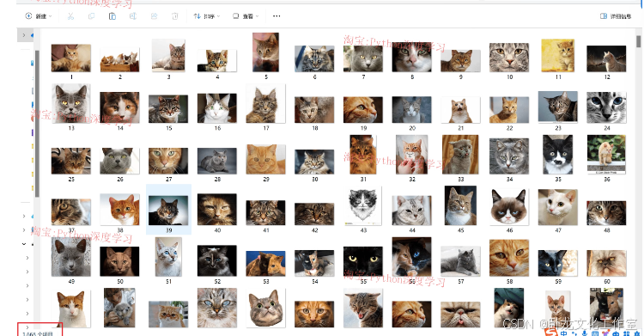Click file name label "34"
This screenshot has width=644, height=336.
click(x=509, y=180)
